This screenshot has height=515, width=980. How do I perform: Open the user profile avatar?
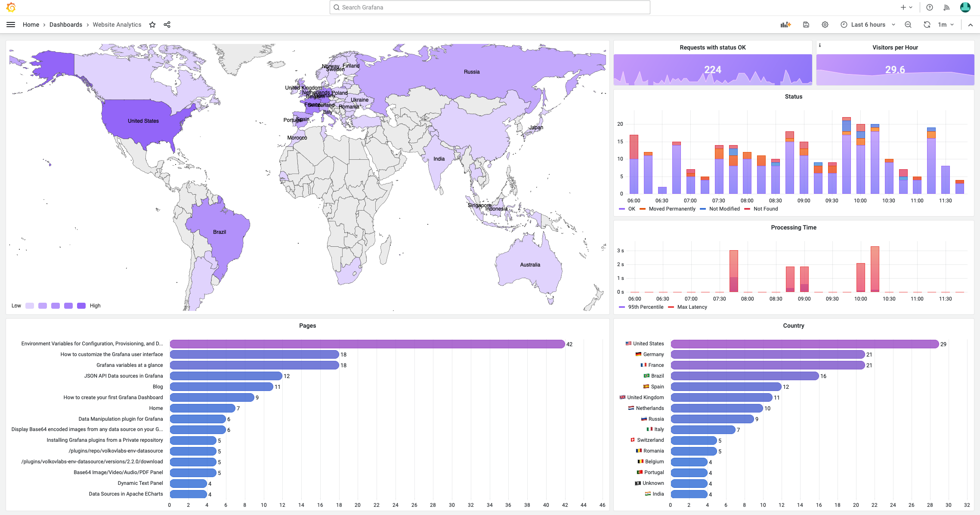click(965, 7)
